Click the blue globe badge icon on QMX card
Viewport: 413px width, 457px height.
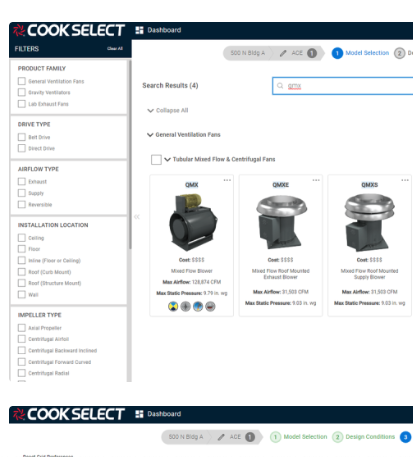198,306
